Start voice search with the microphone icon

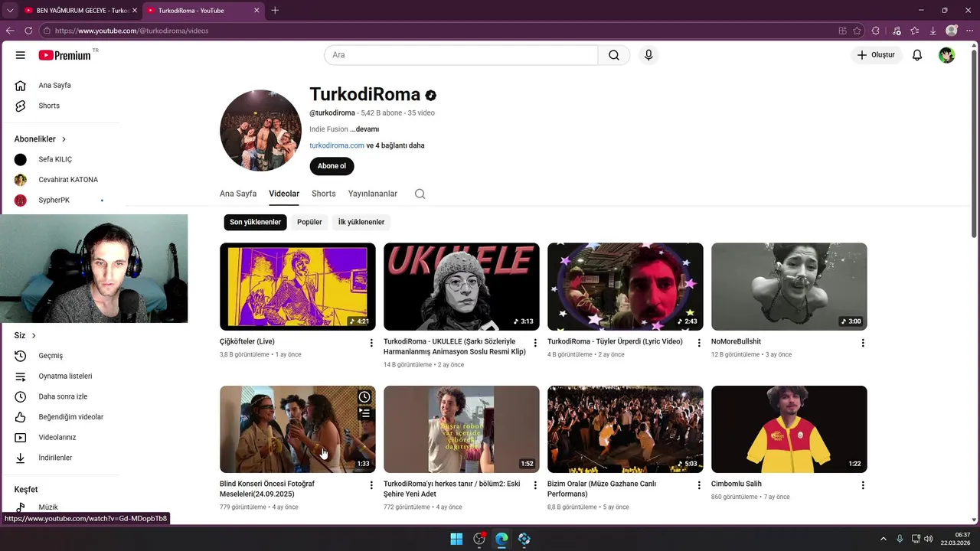[648, 55]
